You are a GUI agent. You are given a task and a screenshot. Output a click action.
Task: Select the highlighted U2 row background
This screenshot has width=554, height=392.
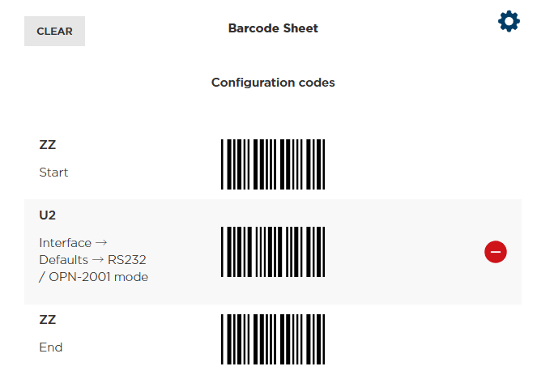pyautogui.click(x=273, y=252)
